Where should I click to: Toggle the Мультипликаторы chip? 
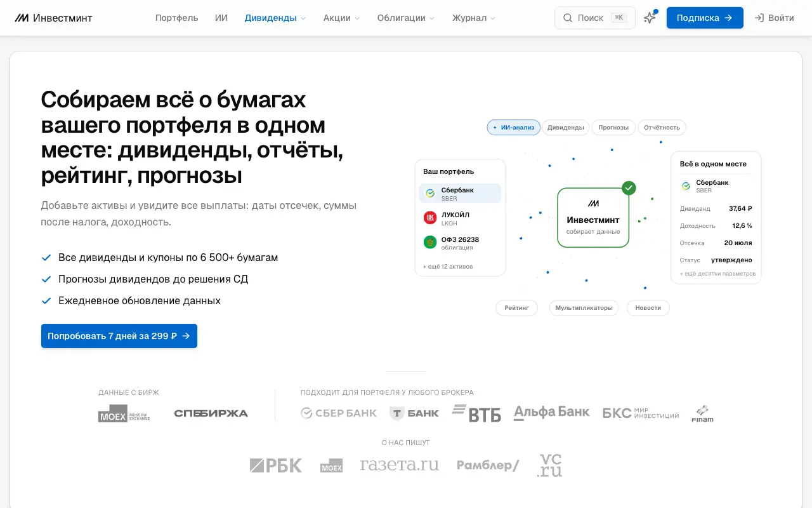584,308
